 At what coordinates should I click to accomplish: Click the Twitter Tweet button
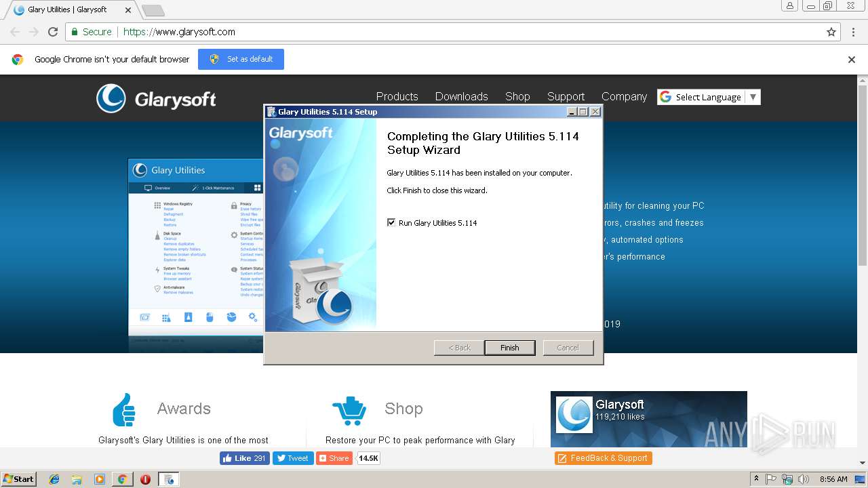coord(293,458)
